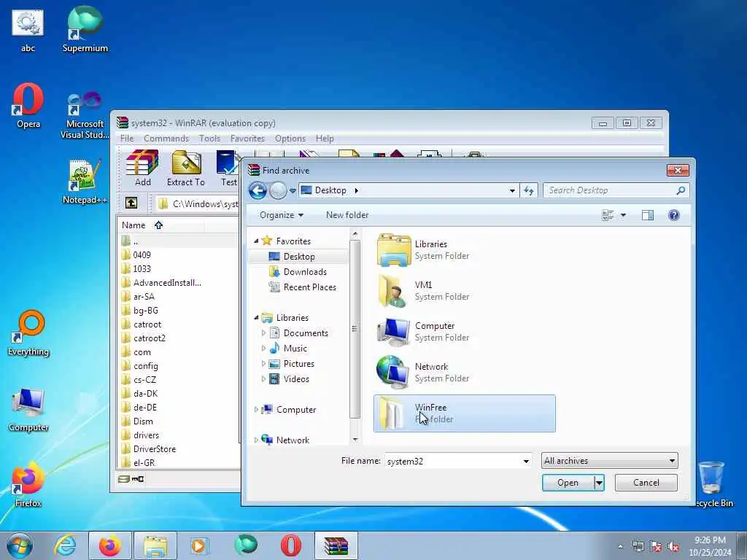
Task: Click the Test toolbar icon in WinRAR
Action: pos(228,168)
